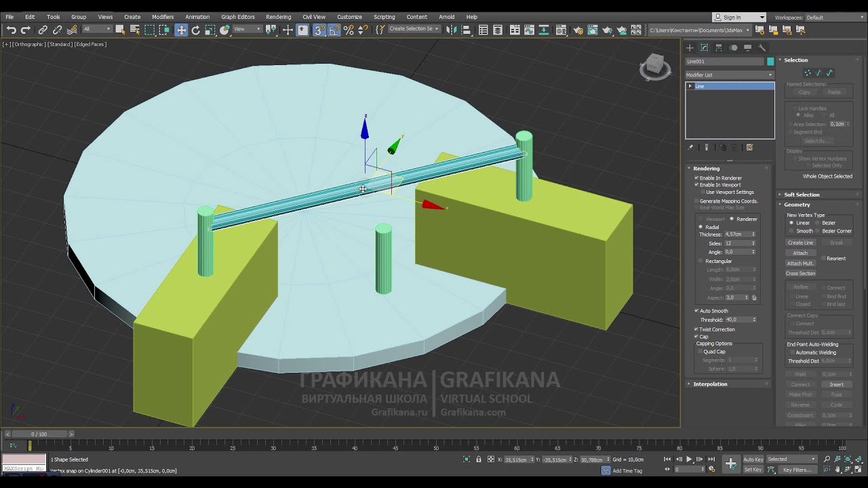
Task: Toggle the Twist Correction checkbox
Action: (696, 329)
